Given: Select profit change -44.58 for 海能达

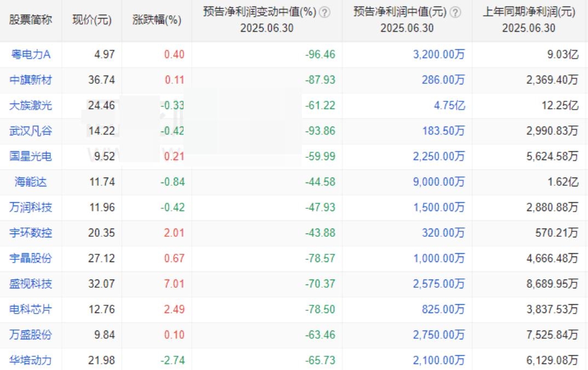Looking at the screenshot, I should pyautogui.click(x=320, y=182).
